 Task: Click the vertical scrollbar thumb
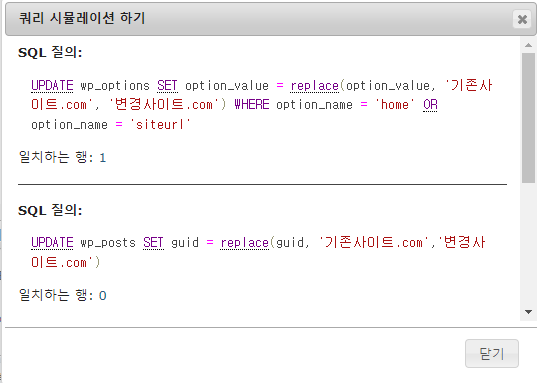(x=528, y=118)
